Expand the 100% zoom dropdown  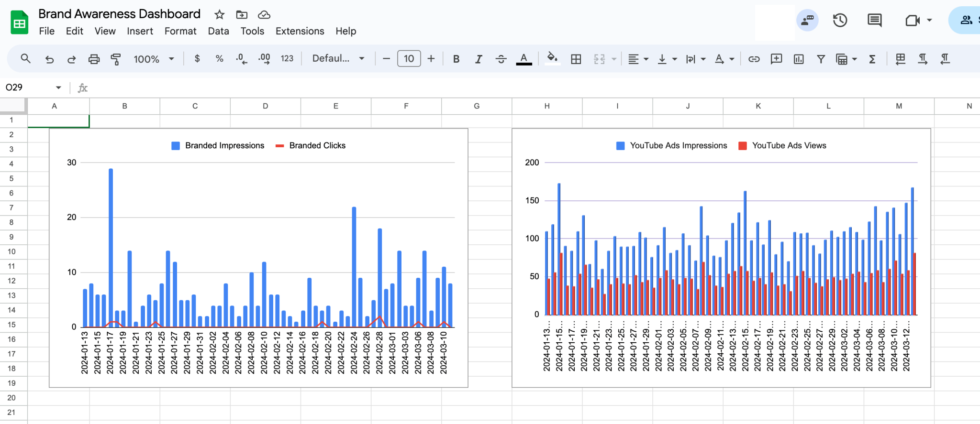click(x=154, y=59)
